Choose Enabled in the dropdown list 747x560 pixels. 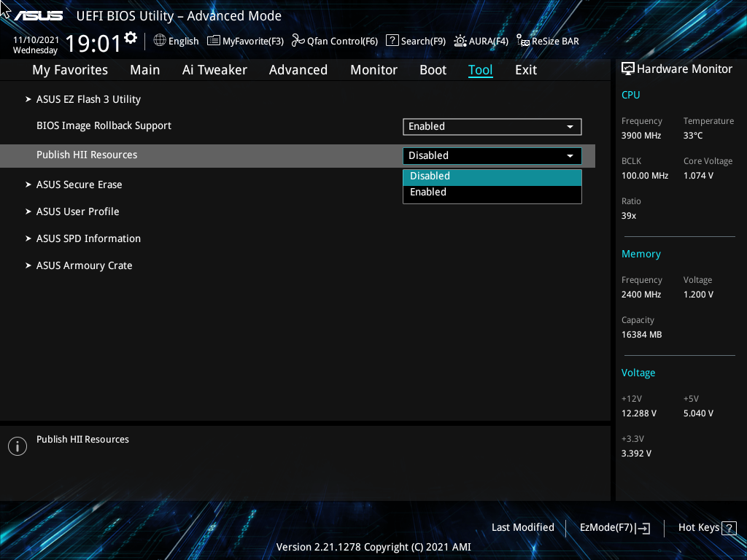pyautogui.click(x=492, y=192)
